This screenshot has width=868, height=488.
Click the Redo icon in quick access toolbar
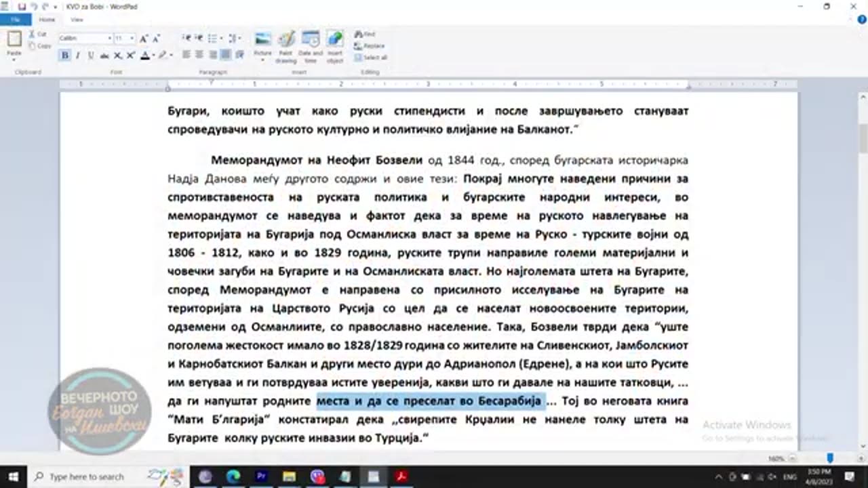click(45, 6)
